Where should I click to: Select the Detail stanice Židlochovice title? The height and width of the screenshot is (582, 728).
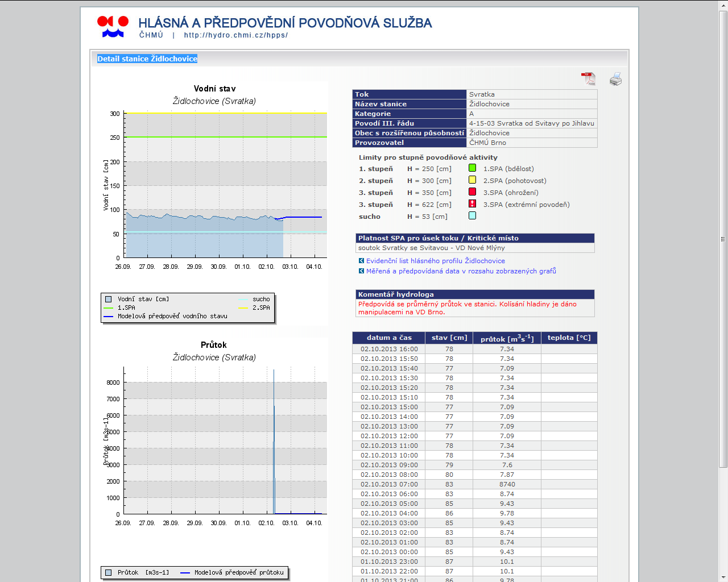point(147,59)
